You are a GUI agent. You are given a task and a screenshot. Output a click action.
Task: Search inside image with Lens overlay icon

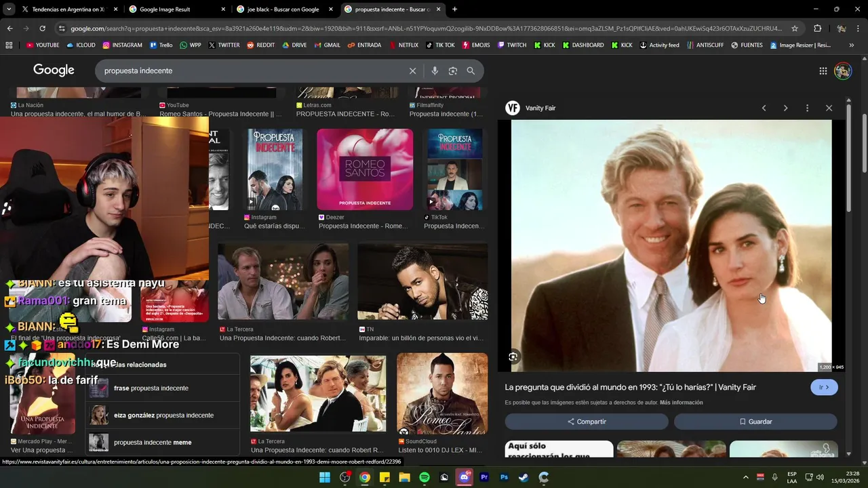(513, 357)
